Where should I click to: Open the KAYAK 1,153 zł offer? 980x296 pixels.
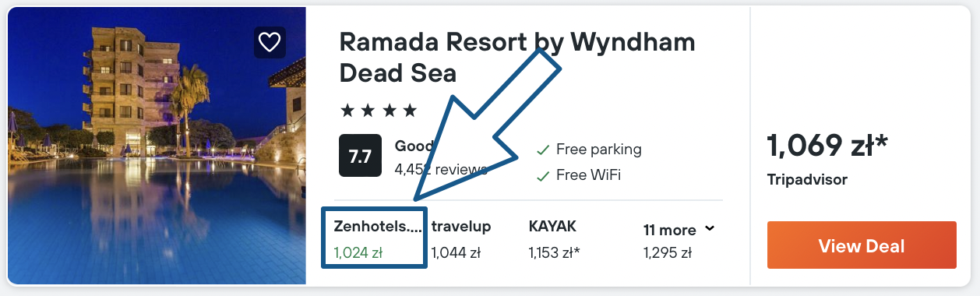click(555, 239)
